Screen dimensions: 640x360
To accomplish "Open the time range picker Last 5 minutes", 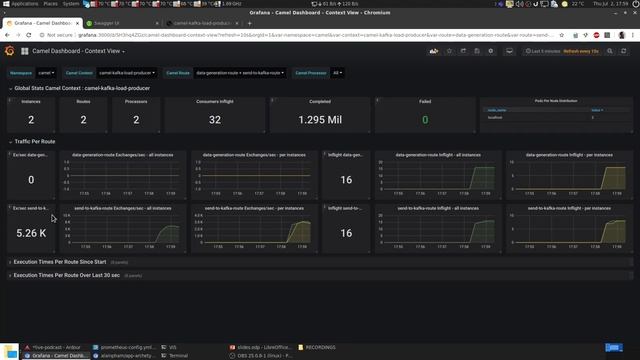I will tap(562, 51).
